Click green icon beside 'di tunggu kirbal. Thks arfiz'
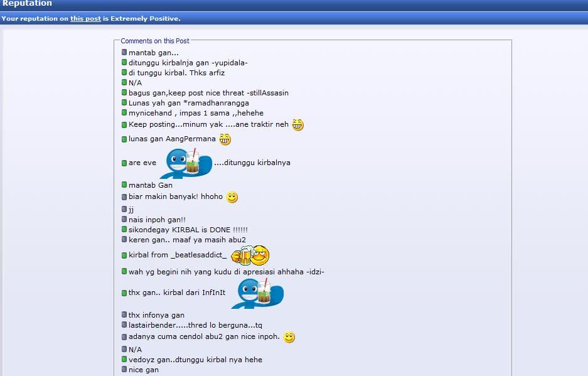Viewport: 588px width, 376px height. click(124, 72)
